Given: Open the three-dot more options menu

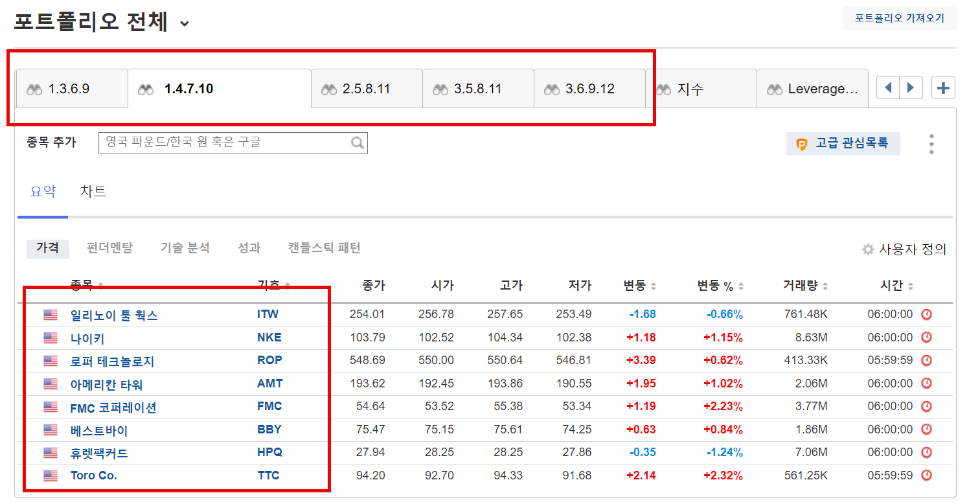Looking at the screenshot, I should click(931, 144).
